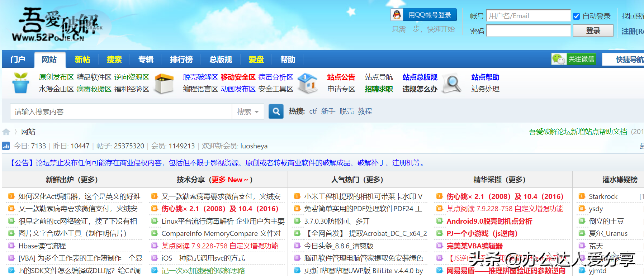The image size is (644, 276).
Task: Open post iOS一种隐式调用svc的方式
Action: [203, 258]
